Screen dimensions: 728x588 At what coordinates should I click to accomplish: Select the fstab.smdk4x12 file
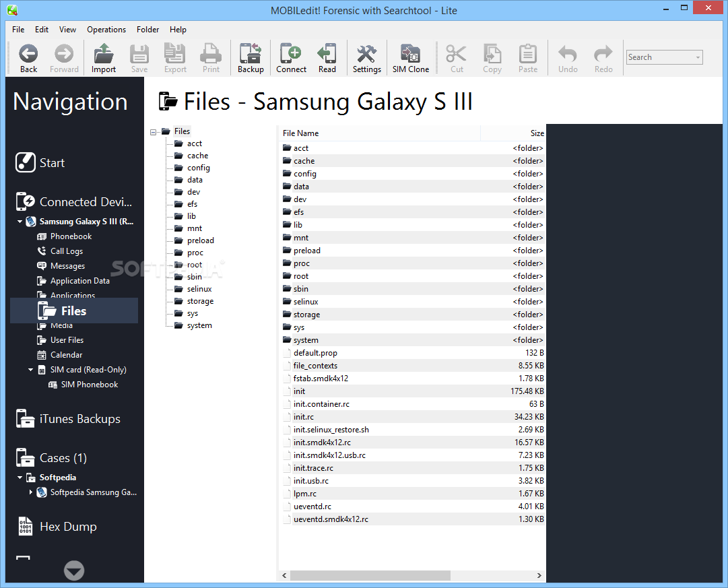point(412,378)
